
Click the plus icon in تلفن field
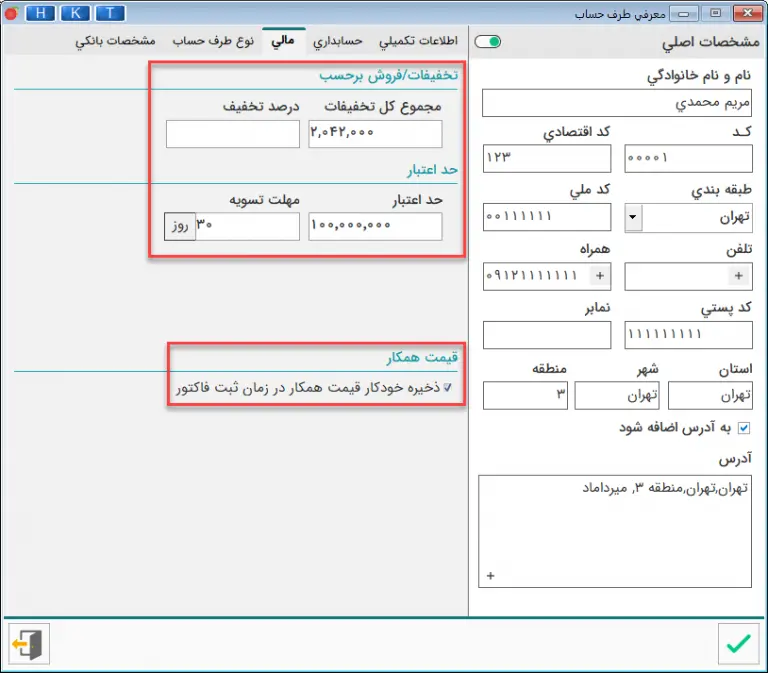tap(739, 275)
